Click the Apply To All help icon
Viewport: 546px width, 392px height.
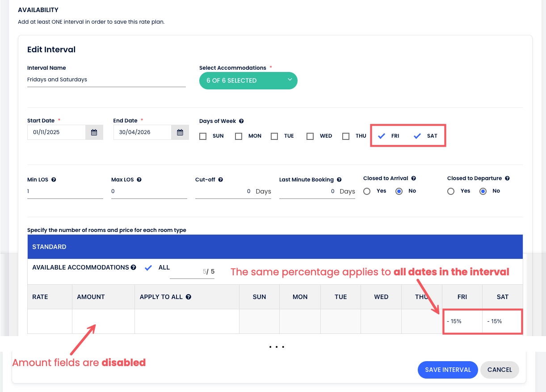(x=189, y=297)
